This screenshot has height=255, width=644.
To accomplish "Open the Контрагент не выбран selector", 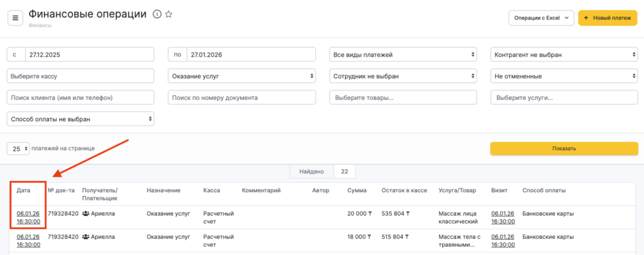I will (x=564, y=55).
